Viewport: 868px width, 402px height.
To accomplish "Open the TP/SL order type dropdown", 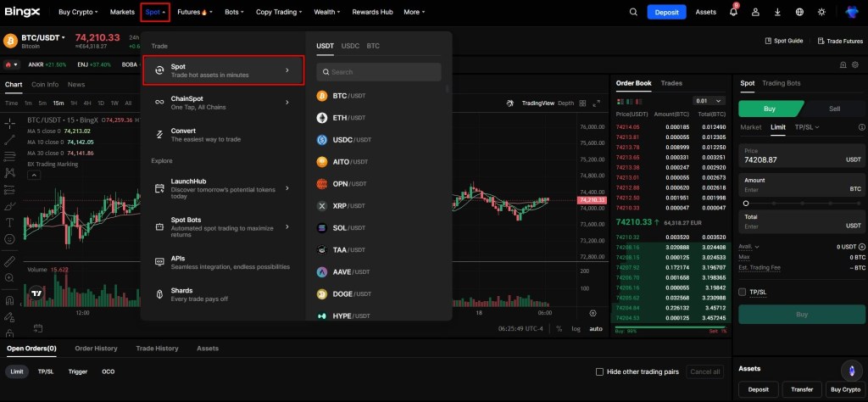I will 807,127.
